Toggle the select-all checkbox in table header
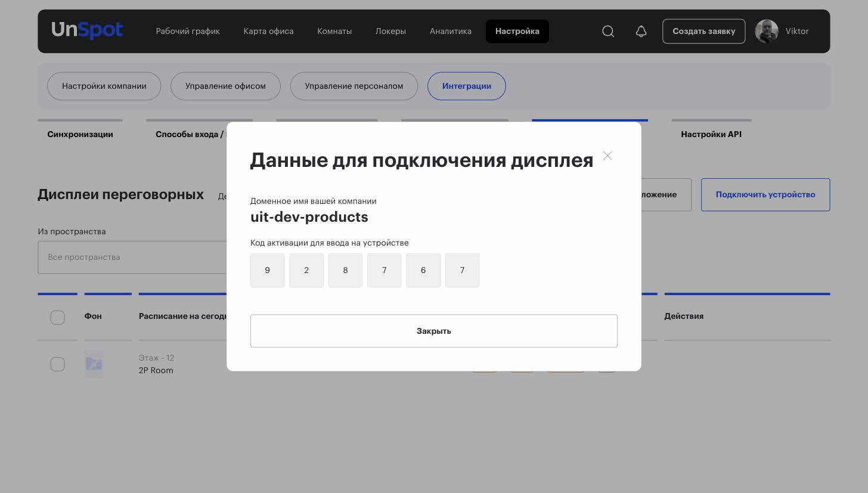 coord(57,317)
